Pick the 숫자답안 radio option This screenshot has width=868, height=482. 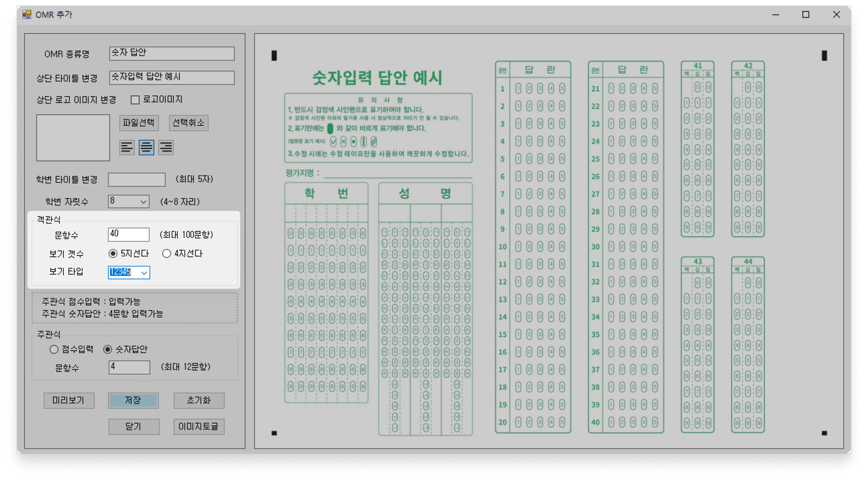click(x=108, y=349)
